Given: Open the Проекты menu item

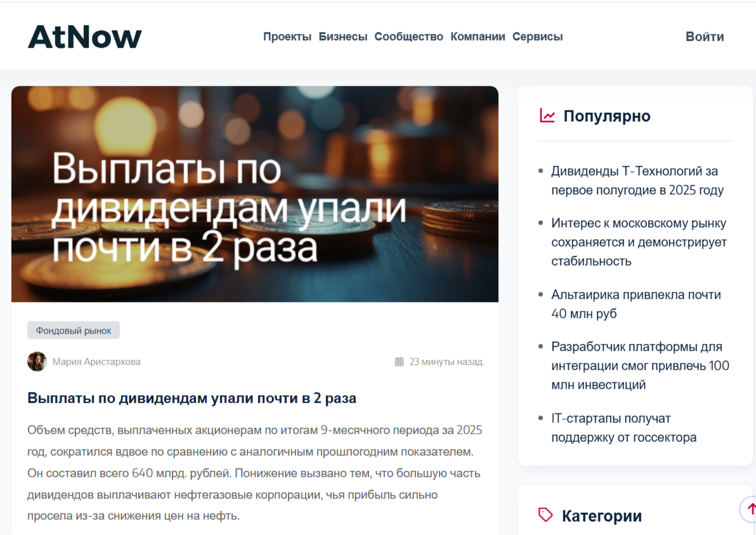Looking at the screenshot, I should pos(287,37).
